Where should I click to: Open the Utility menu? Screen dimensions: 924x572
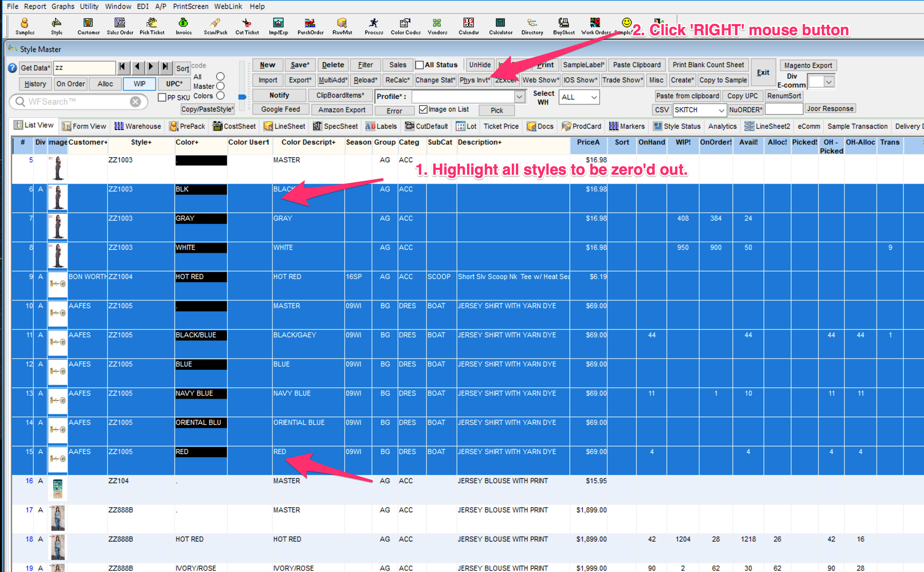pyautogui.click(x=89, y=6)
